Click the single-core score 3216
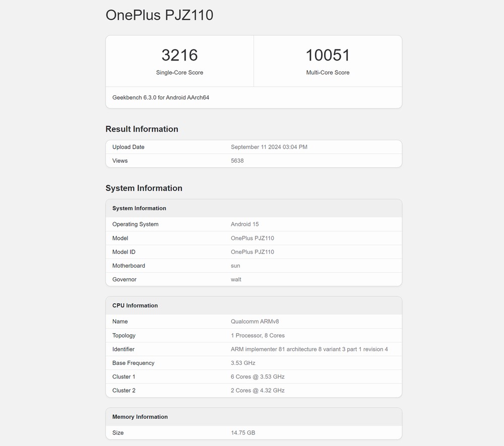The image size is (504, 446). (179, 55)
